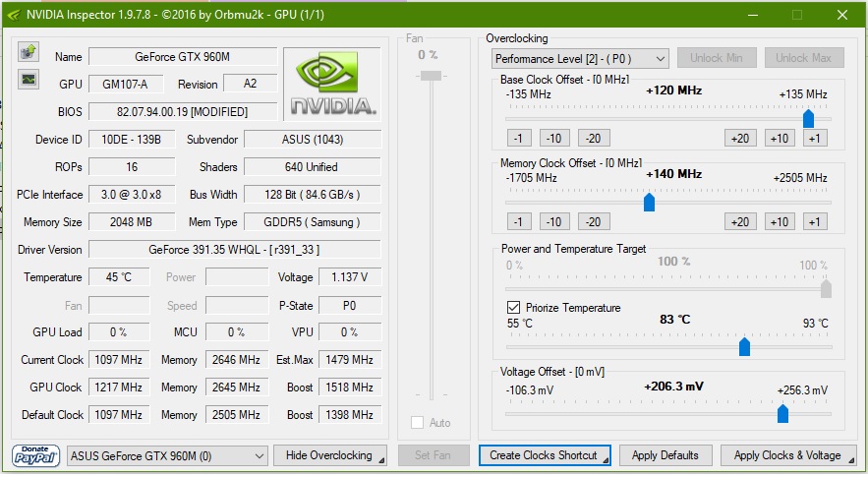Click Memory Clock Offset -1 button
This screenshot has height=477, width=868.
(519, 221)
